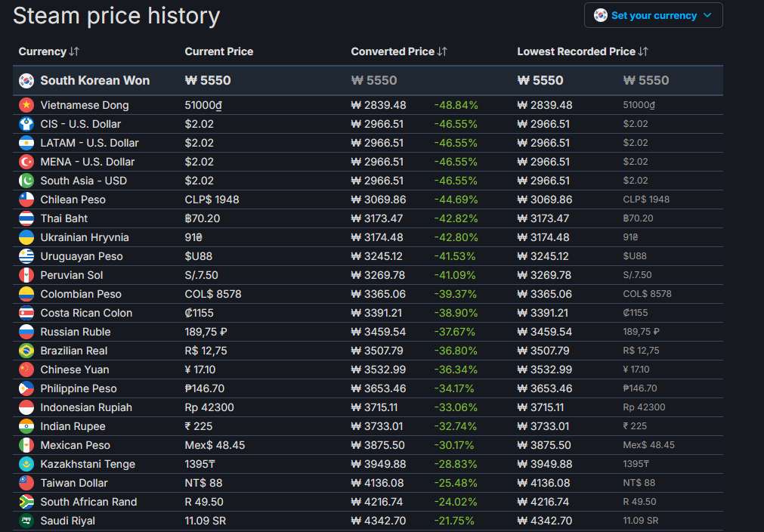Click the Vietnamese Dong flag icon
This screenshot has height=532, width=764.
click(26, 105)
